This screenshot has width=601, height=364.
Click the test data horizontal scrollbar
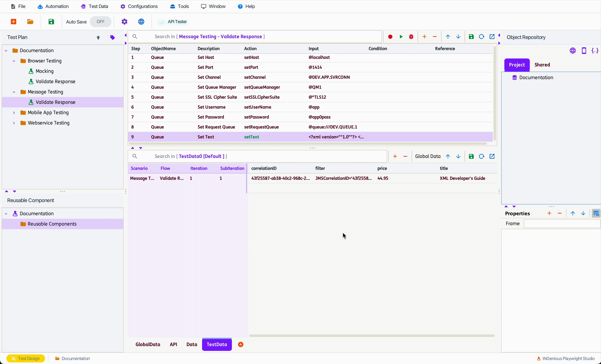[372, 336]
